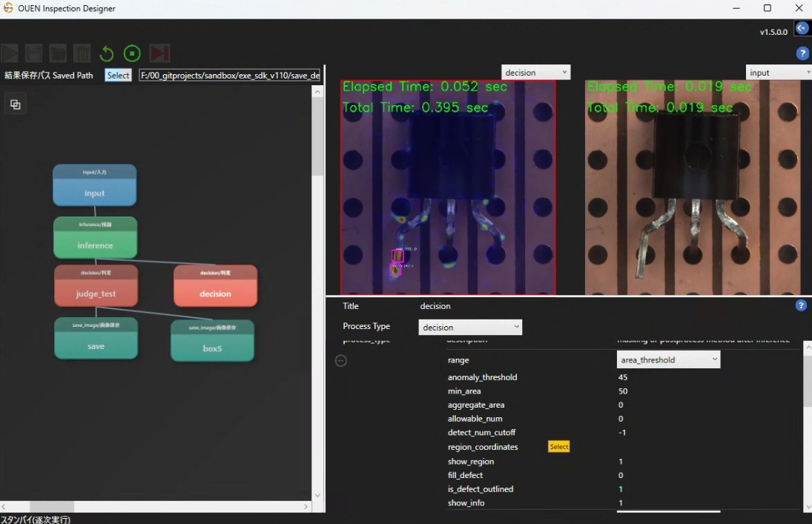Click the 'region_coordinates' parameter label

[x=483, y=447]
